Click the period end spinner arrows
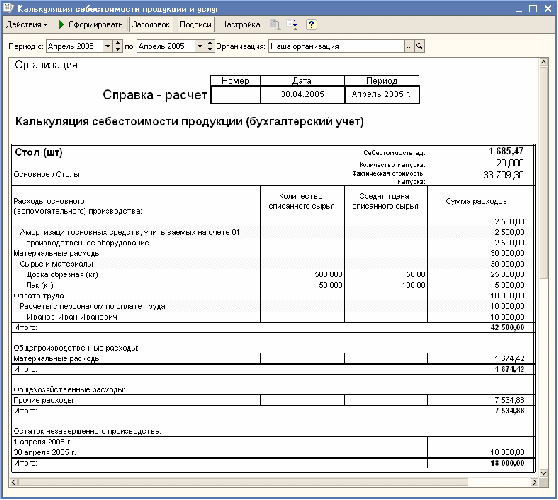This screenshot has height=500, width=558. 210,46
